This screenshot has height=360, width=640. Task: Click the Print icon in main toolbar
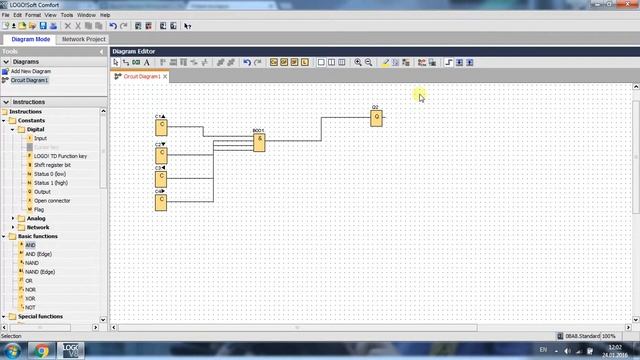coord(53,26)
